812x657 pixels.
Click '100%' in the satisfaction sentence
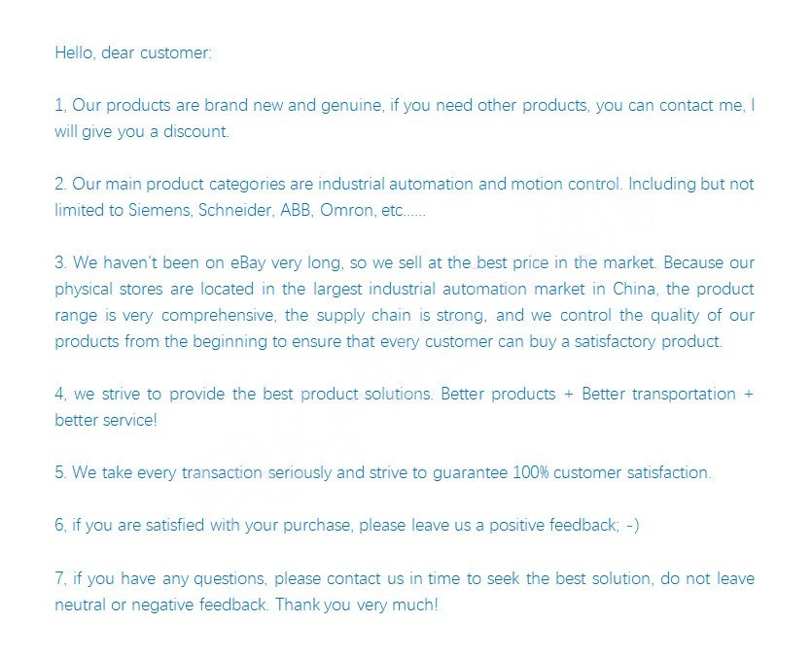click(530, 472)
